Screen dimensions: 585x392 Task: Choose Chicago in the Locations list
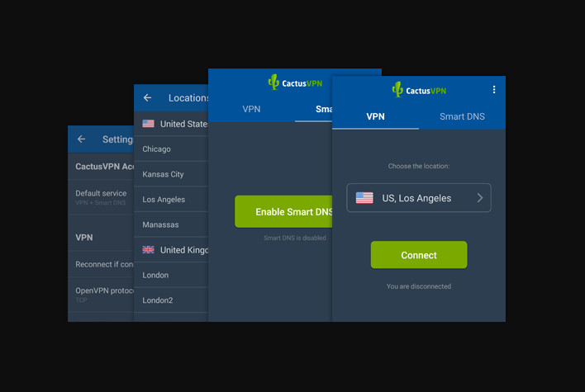(x=171, y=149)
